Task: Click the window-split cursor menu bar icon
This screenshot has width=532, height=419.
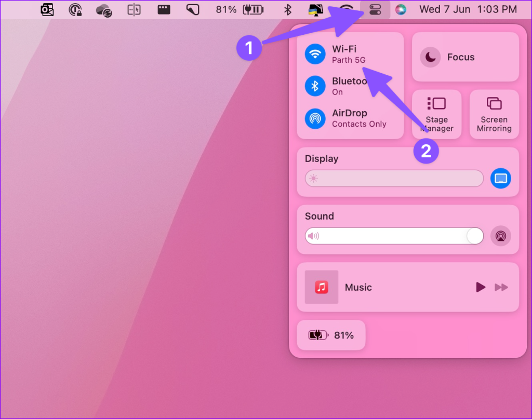Action: pyautogui.click(x=134, y=10)
